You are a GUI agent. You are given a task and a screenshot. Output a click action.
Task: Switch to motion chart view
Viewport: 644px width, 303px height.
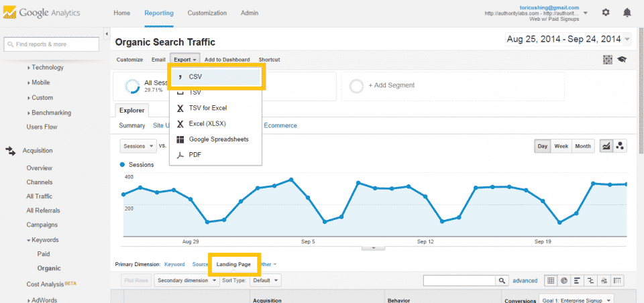(x=620, y=145)
